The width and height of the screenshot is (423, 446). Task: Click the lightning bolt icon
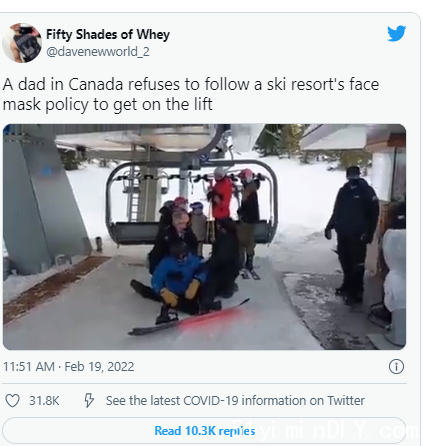[x=89, y=400]
